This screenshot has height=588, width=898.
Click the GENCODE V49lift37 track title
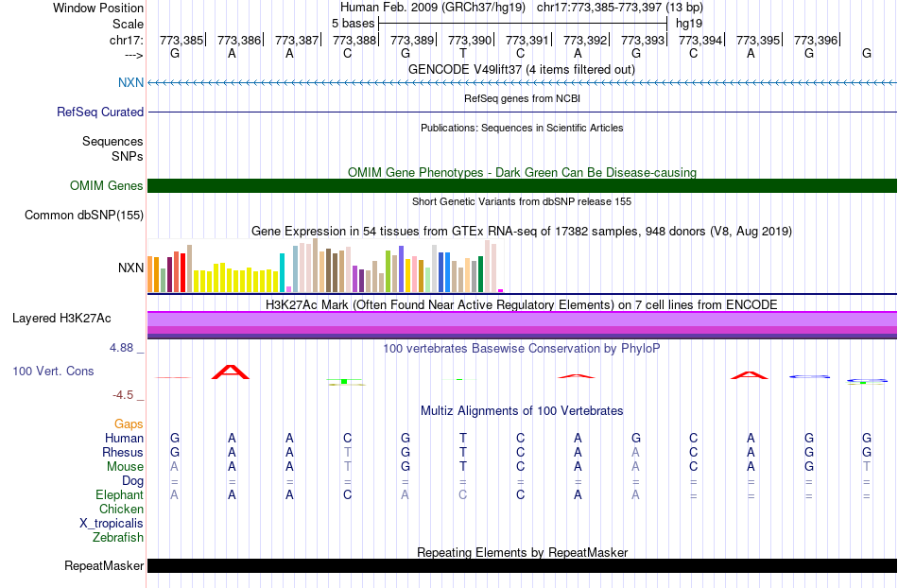coord(522,69)
